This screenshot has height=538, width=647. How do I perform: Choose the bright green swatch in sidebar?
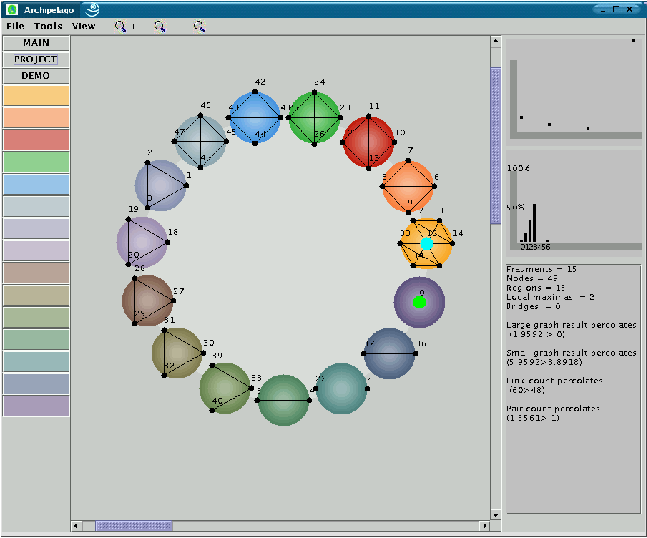click(36, 161)
